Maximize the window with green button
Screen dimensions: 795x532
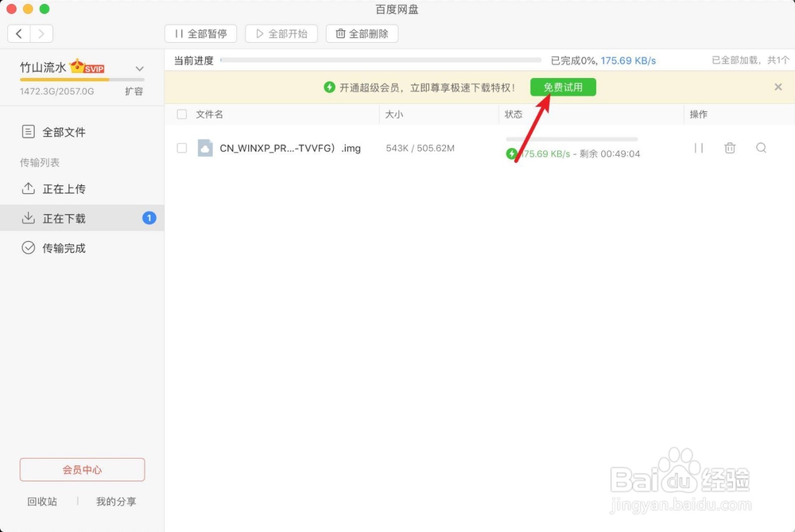click(45, 9)
